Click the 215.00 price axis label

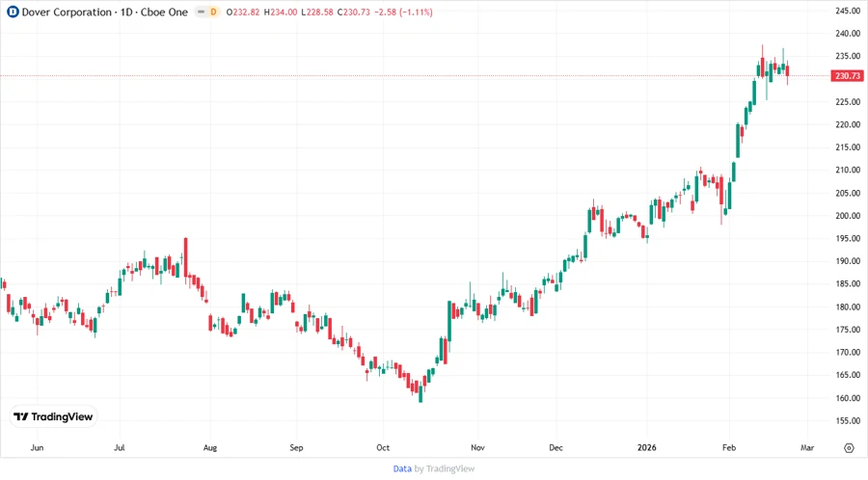[x=848, y=147]
